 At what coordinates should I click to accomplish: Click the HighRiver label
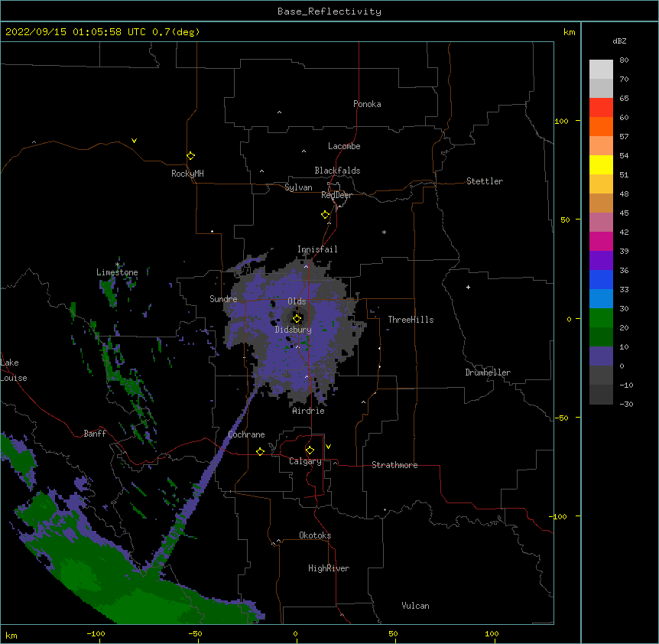(329, 568)
